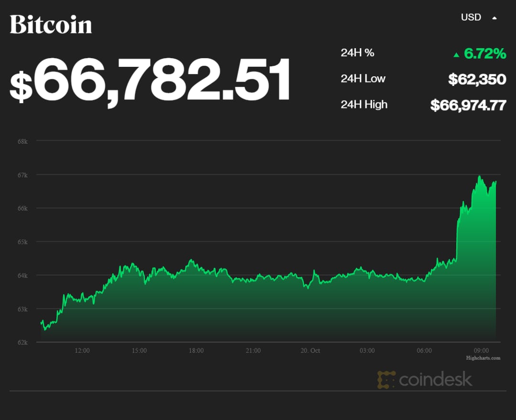
Task: Open the Highcharts.com credit link
Action: 483,358
